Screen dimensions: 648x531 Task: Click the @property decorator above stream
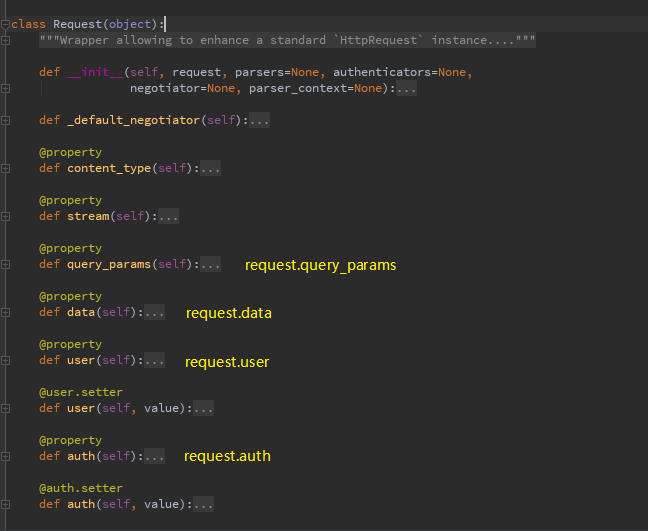pyautogui.click(x=70, y=200)
